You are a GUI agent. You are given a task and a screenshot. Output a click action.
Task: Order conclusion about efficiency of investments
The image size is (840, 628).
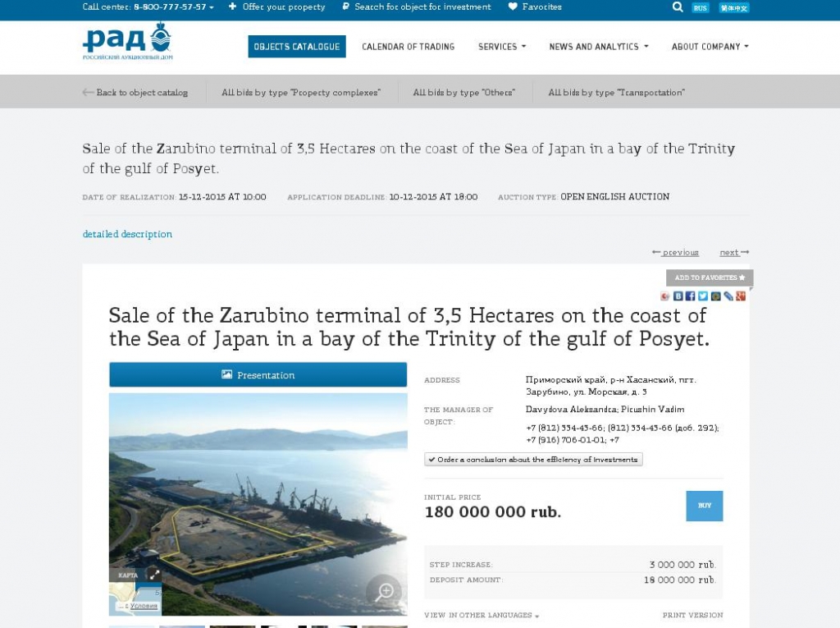click(x=533, y=460)
